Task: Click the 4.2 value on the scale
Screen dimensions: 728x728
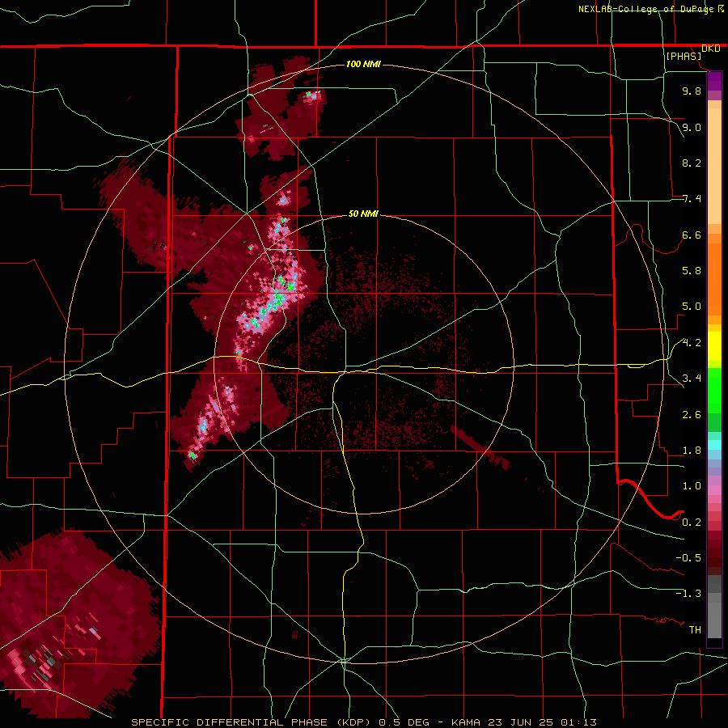Action: (692, 343)
